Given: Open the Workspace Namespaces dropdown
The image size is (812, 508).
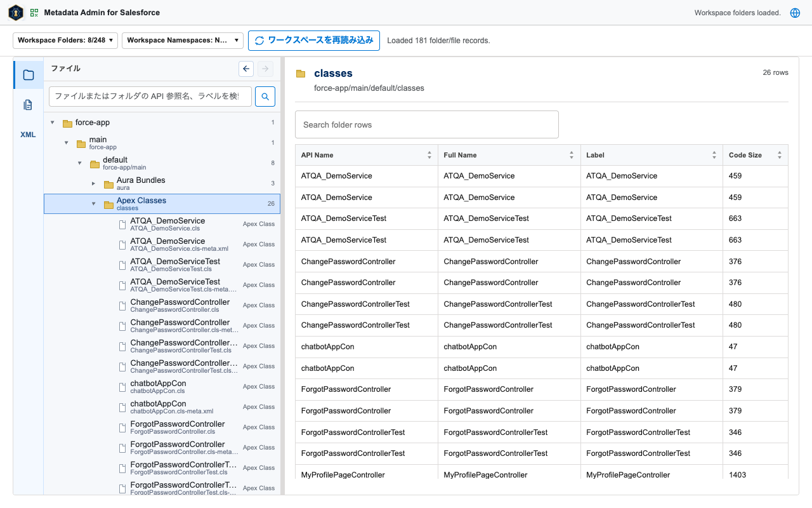Looking at the screenshot, I should tap(183, 40).
